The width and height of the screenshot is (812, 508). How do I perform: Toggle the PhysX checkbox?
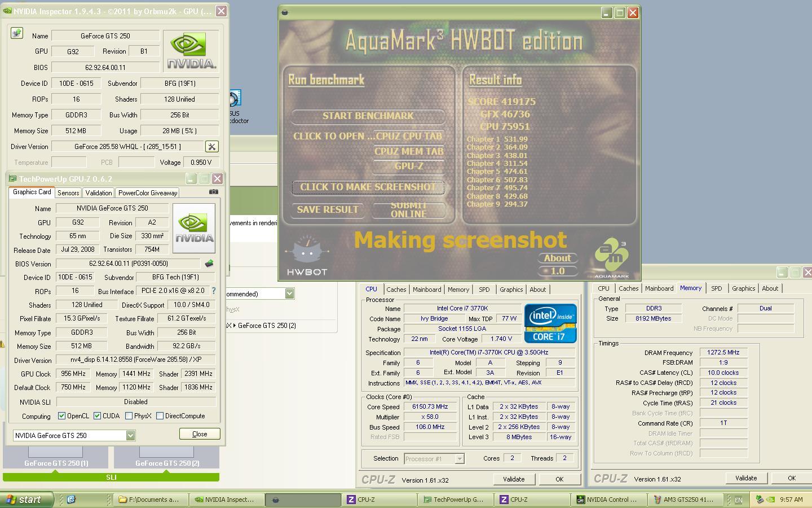pos(129,416)
